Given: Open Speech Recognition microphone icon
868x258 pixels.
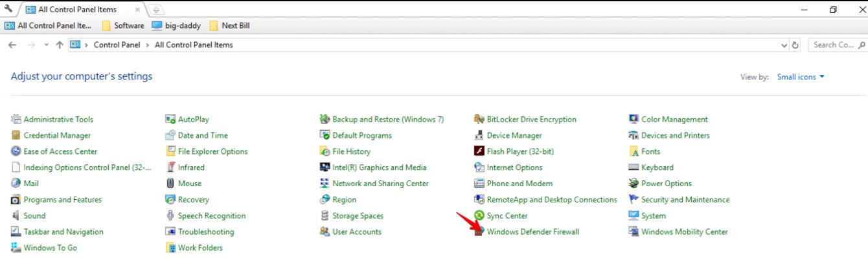Looking at the screenshot, I should coord(171,216).
